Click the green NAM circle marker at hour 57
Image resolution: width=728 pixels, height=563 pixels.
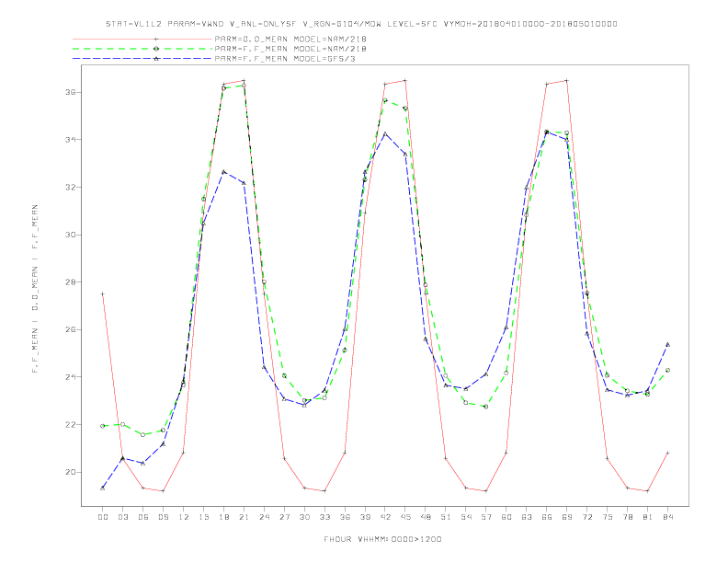(x=486, y=407)
